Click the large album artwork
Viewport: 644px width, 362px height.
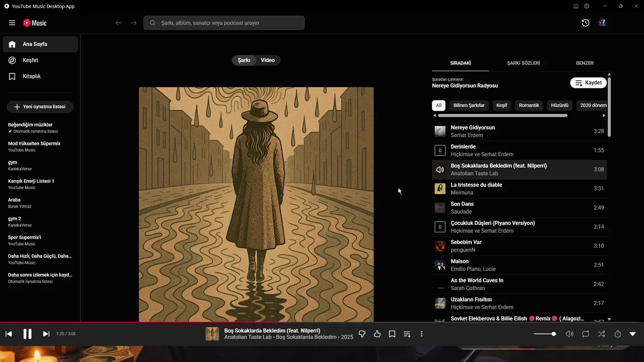click(x=256, y=204)
